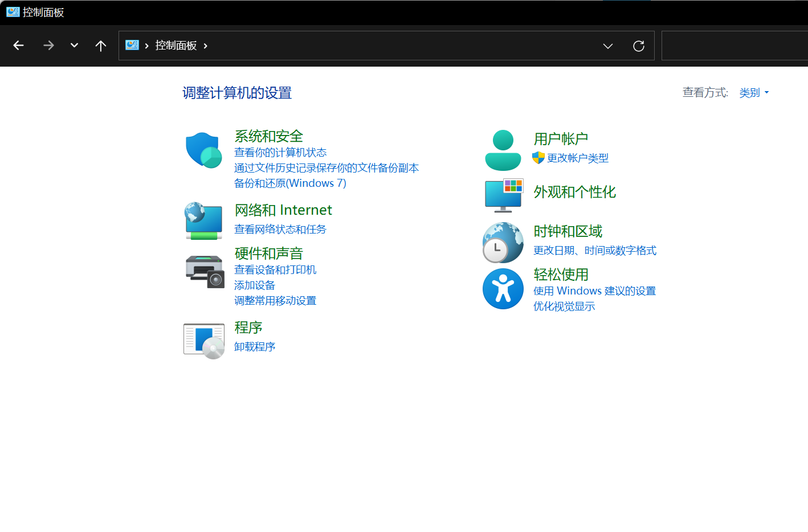Open 用户帐户 category heading
The image size is (808, 532).
coord(561,139)
